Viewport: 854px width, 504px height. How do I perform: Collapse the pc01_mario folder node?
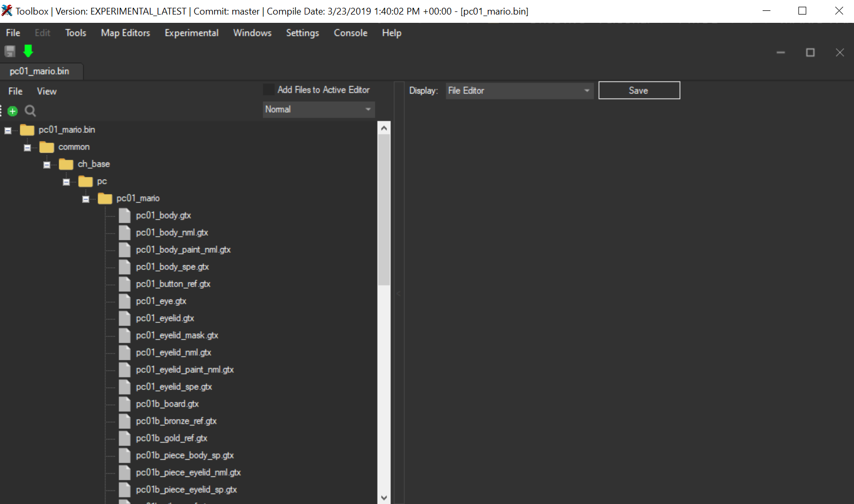click(x=86, y=199)
